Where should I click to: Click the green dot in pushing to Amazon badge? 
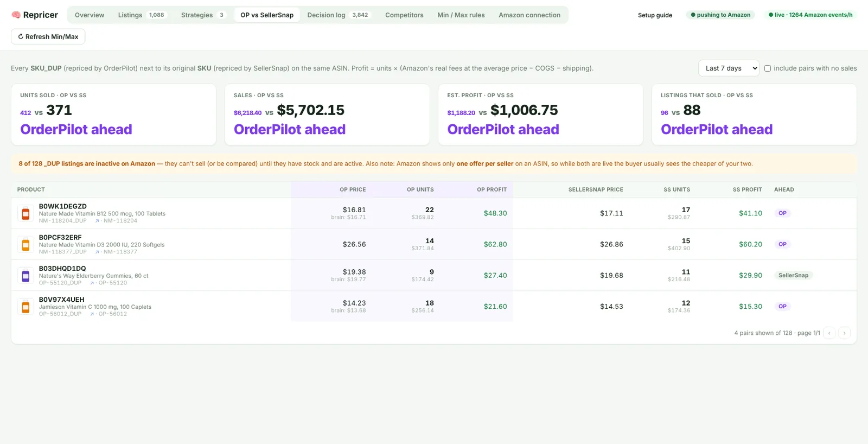(693, 15)
